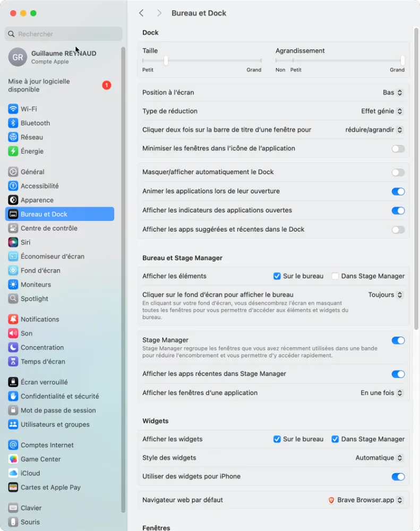Image resolution: width=420 pixels, height=531 pixels.
Task: Click the red update badge showing 1
Action: pos(107,85)
